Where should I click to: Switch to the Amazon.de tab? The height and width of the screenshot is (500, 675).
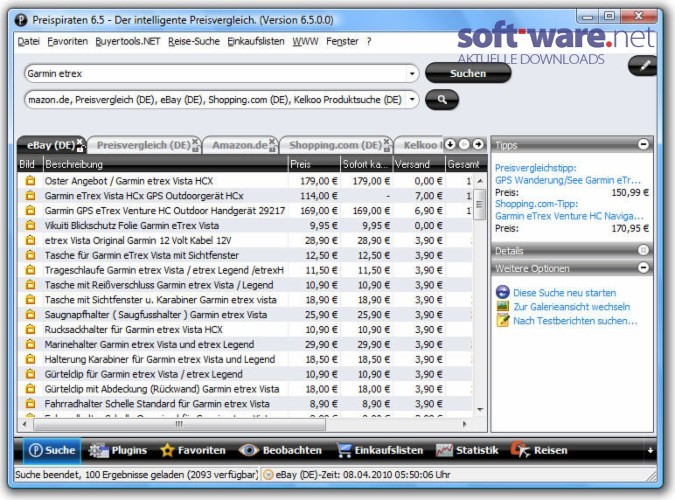click(x=239, y=145)
